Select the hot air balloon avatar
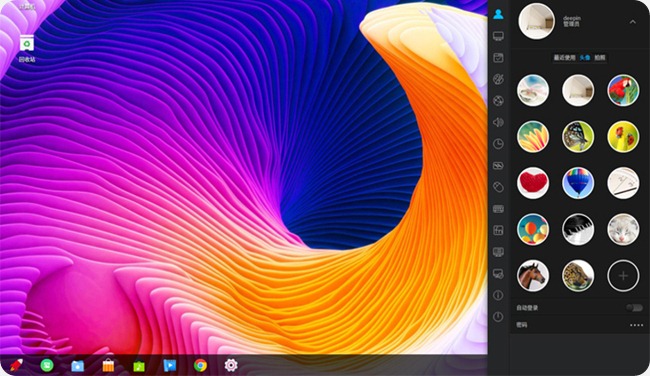Screen dimensions: 650x376 [578, 183]
